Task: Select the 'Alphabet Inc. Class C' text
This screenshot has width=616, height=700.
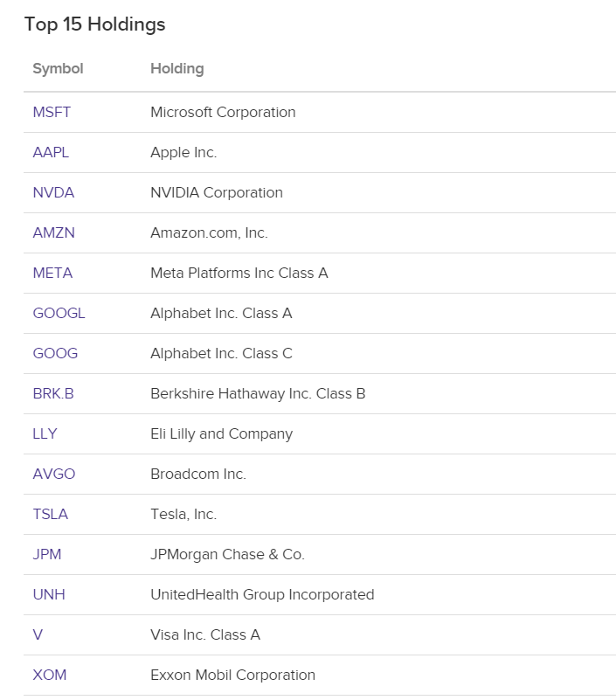Action: click(x=221, y=353)
